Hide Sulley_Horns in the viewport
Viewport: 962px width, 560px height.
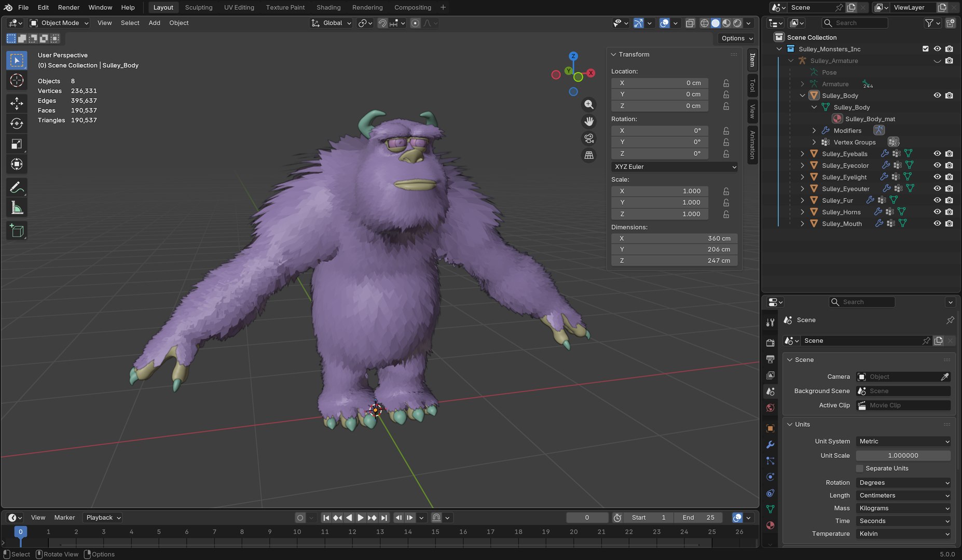(x=937, y=212)
